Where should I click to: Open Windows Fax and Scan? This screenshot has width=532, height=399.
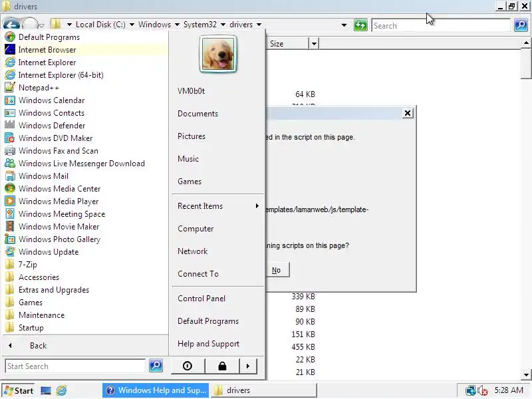click(58, 151)
